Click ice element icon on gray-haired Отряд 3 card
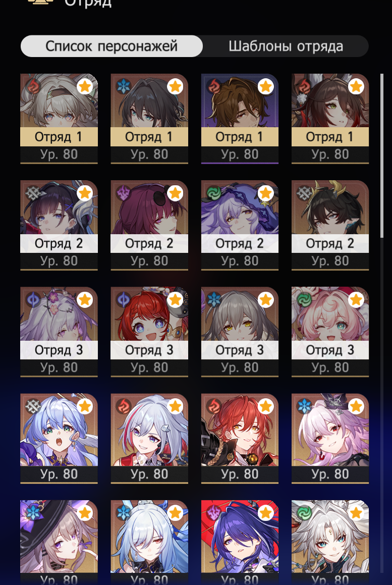This screenshot has height=585, width=392. [x=214, y=300]
